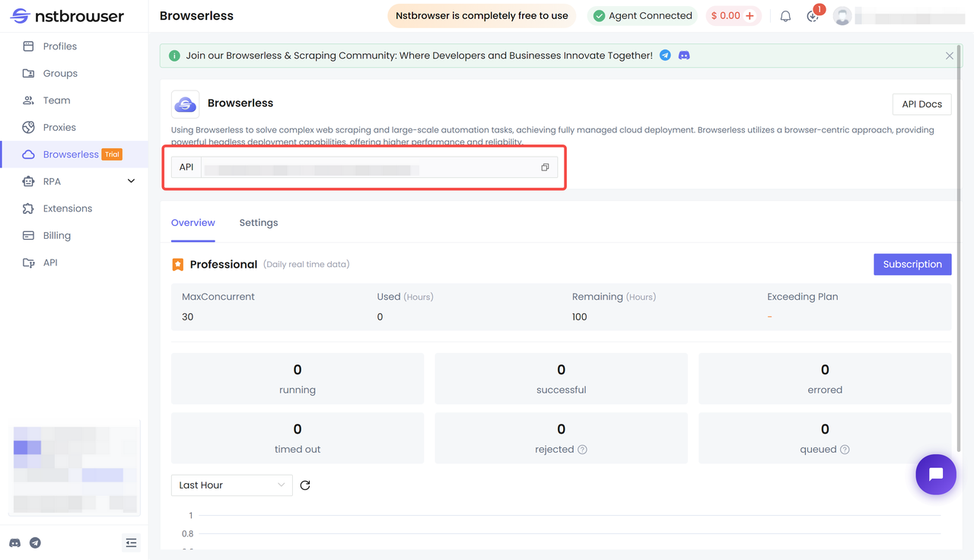Click the sidebar promotional thumbnail
974x560 pixels.
(75, 468)
